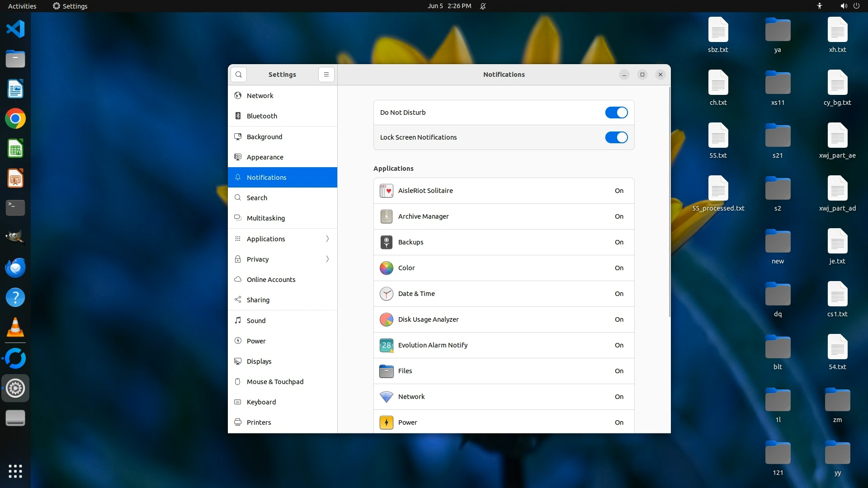Open the Settings hamburger menu
The width and height of the screenshot is (868, 488).
(326, 75)
